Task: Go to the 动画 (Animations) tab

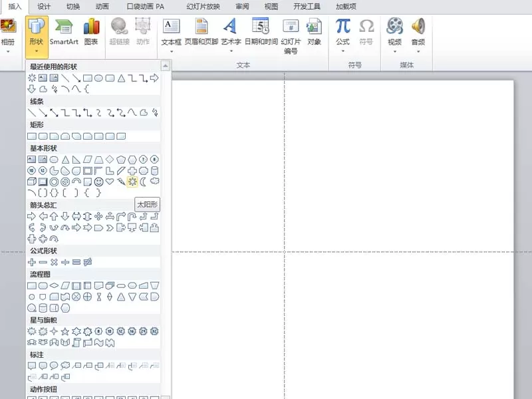Action: (102, 7)
